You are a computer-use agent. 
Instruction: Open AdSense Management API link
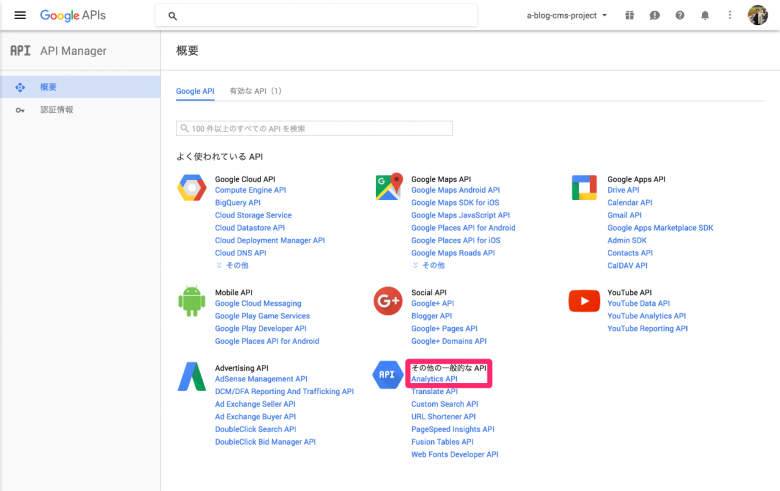261,379
